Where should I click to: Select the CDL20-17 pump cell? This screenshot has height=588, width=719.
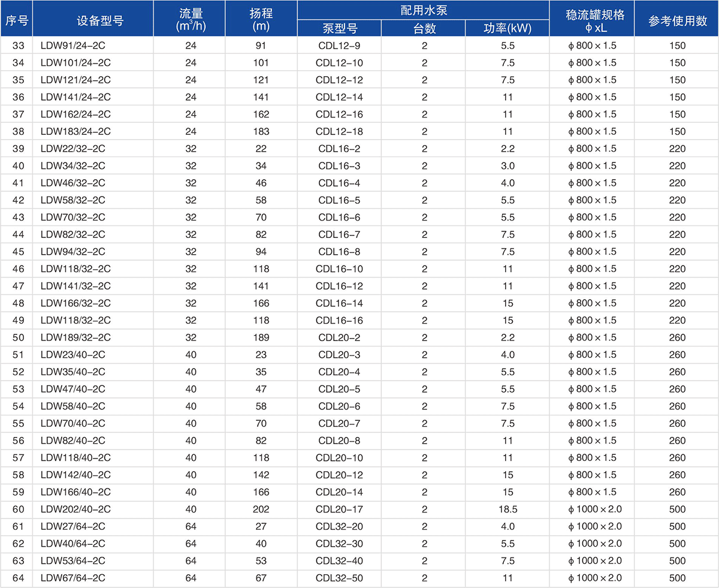339,509
